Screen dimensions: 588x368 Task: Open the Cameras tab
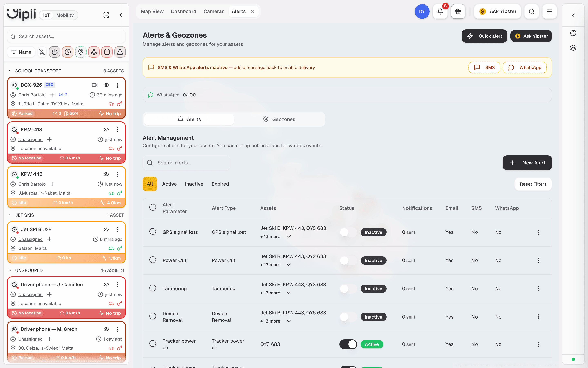(214, 11)
